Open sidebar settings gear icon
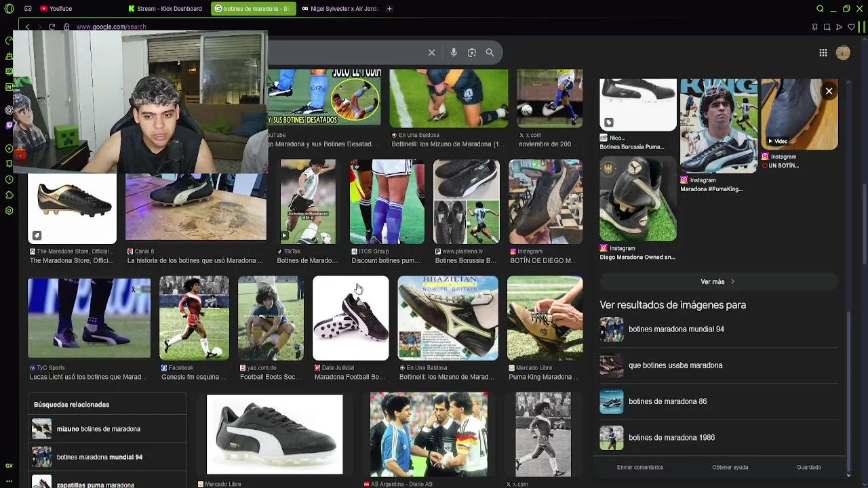The height and width of the screenshot is (488, 868). (9, 211)
